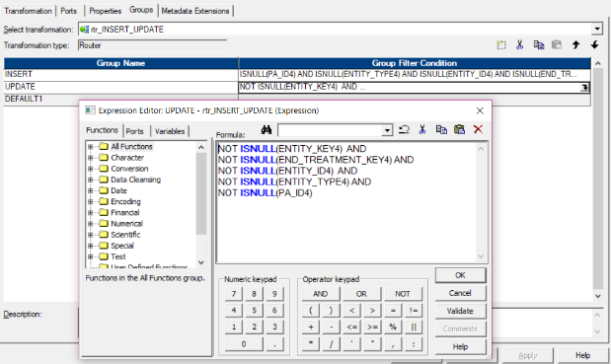Expand the Financial functions folder

[91, 212]
